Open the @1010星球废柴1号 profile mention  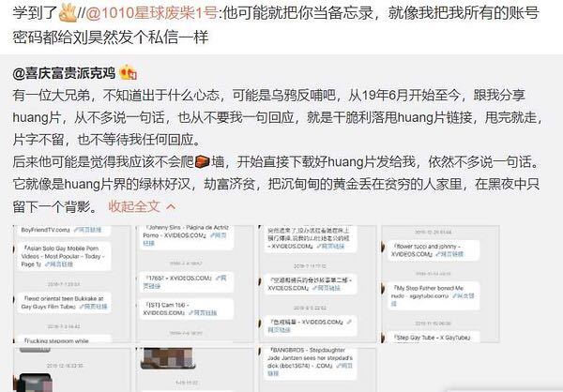click(x=151, y=13)
